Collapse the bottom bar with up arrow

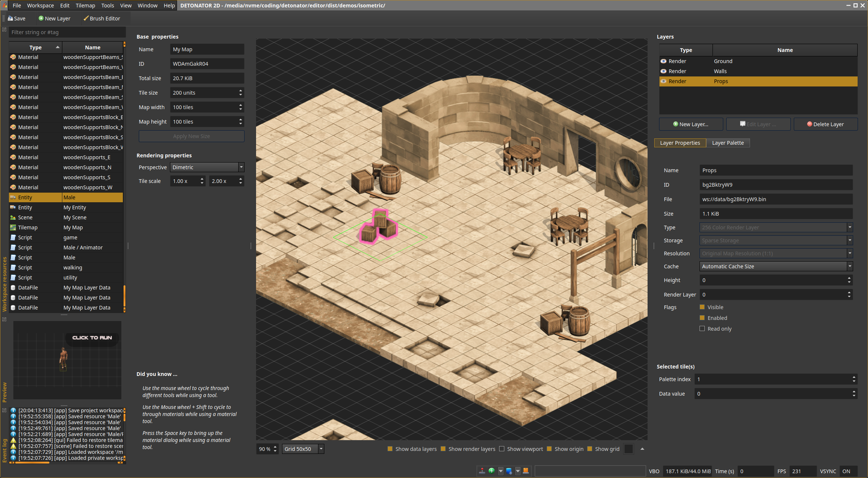tap(642, 449)
